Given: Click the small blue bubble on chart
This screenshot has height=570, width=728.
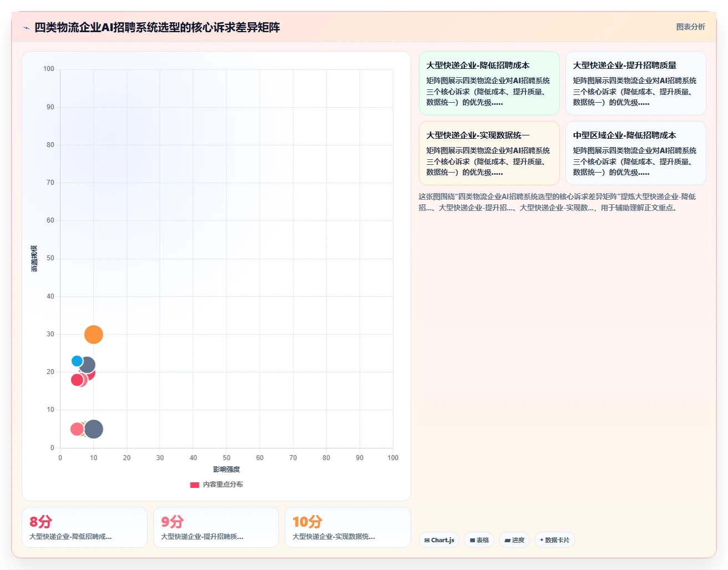Looking at the screenshot, I should click(x=77, y=361).
